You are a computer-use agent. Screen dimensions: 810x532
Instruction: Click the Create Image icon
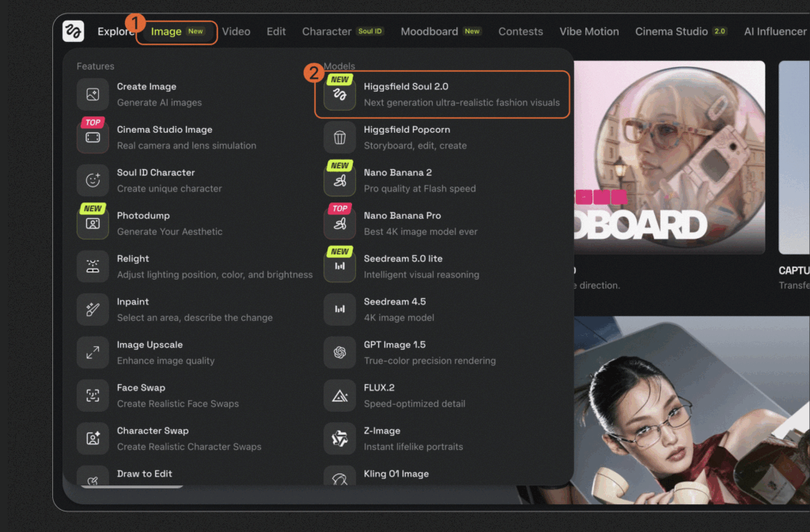93,95
